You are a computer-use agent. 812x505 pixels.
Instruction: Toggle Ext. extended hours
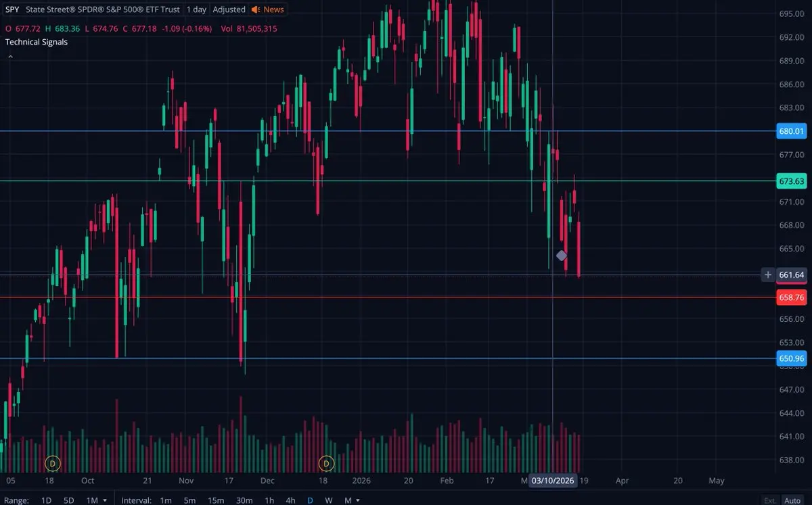770,500
